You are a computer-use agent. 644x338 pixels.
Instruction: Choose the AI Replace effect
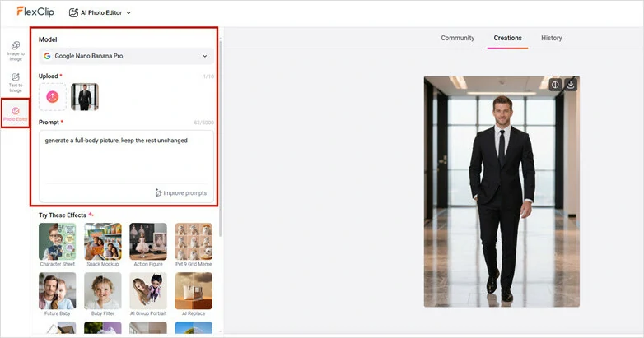coord(194,294)
